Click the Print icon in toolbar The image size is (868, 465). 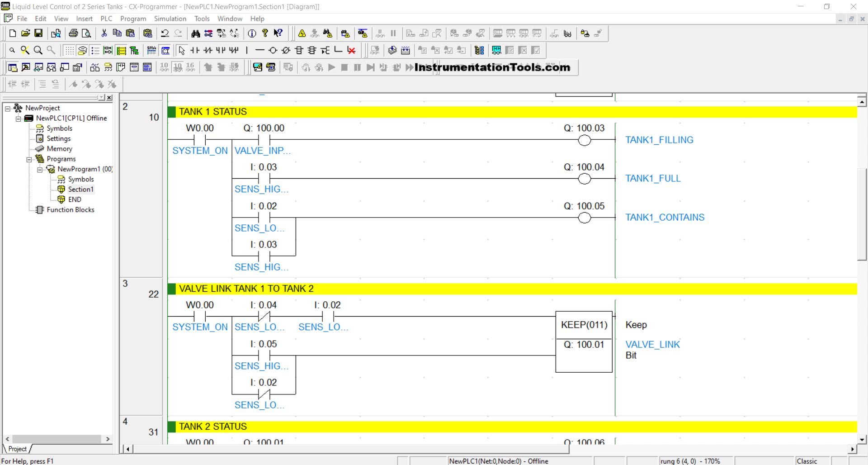click(73, 33)
